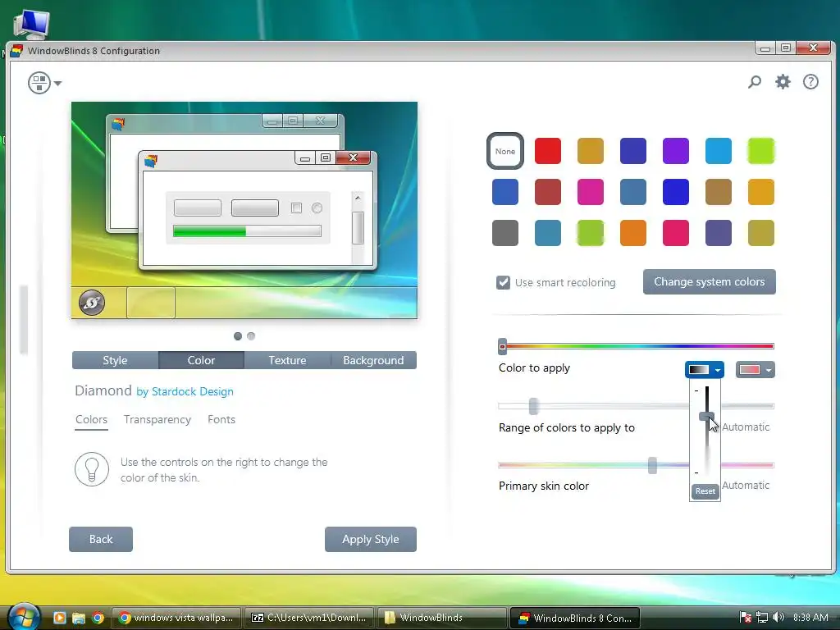The width and height of the screenshot is (840, 630).
Task: Open the Colors sub-tab
Action: pos(92,419)
